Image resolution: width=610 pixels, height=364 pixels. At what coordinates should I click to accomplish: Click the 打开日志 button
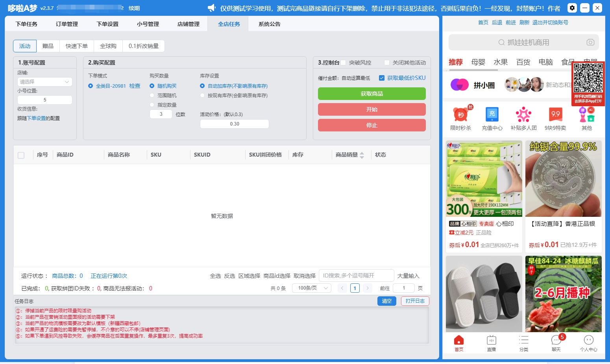coord(415,301)
